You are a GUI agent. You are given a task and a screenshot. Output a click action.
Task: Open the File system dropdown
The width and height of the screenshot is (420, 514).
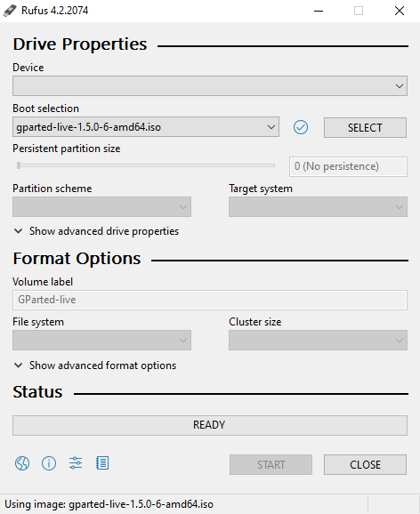(x=101, y=341)
